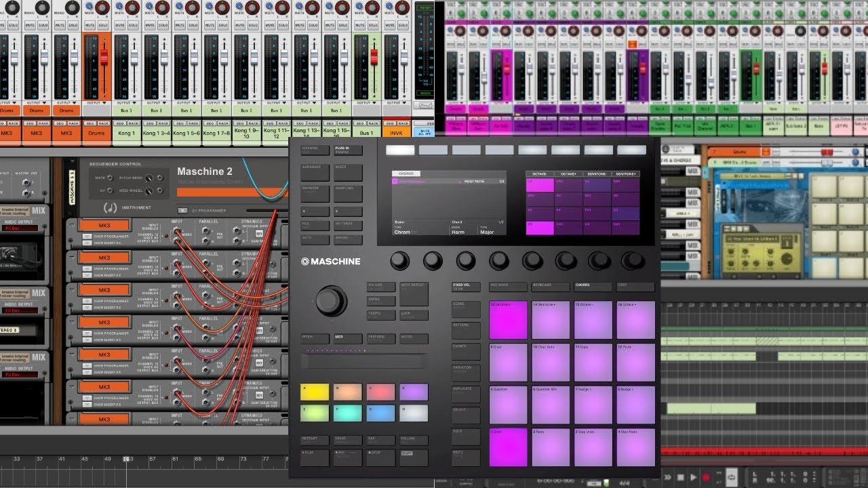Click the MIXER button on Maschine controller
This screenshot has height=488, width=868.
[348, 172]
